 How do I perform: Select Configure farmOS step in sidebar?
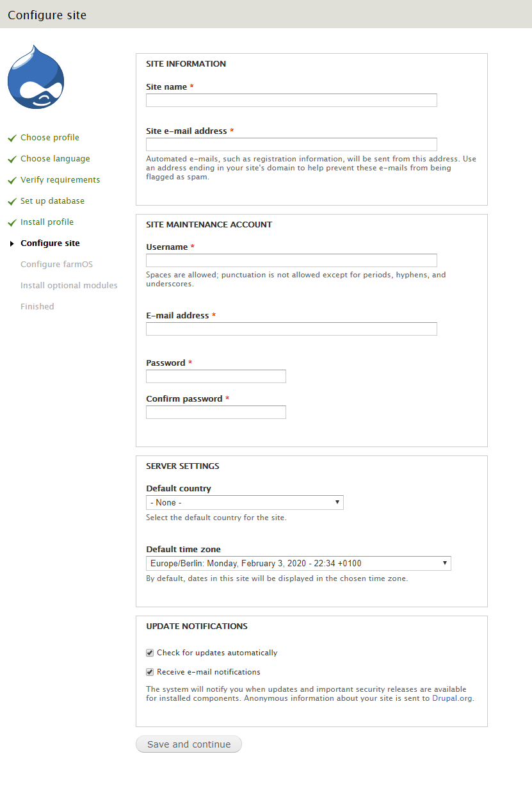click(56, 265)
